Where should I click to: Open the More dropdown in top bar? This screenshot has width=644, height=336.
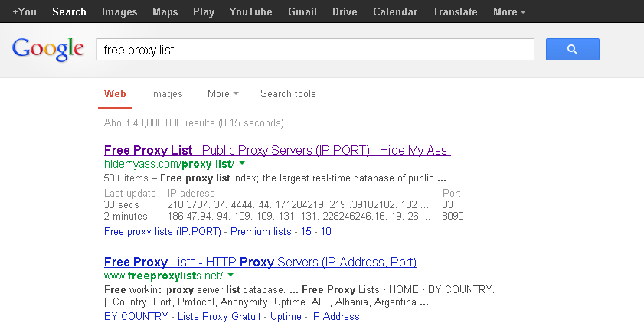coord(509,12)
